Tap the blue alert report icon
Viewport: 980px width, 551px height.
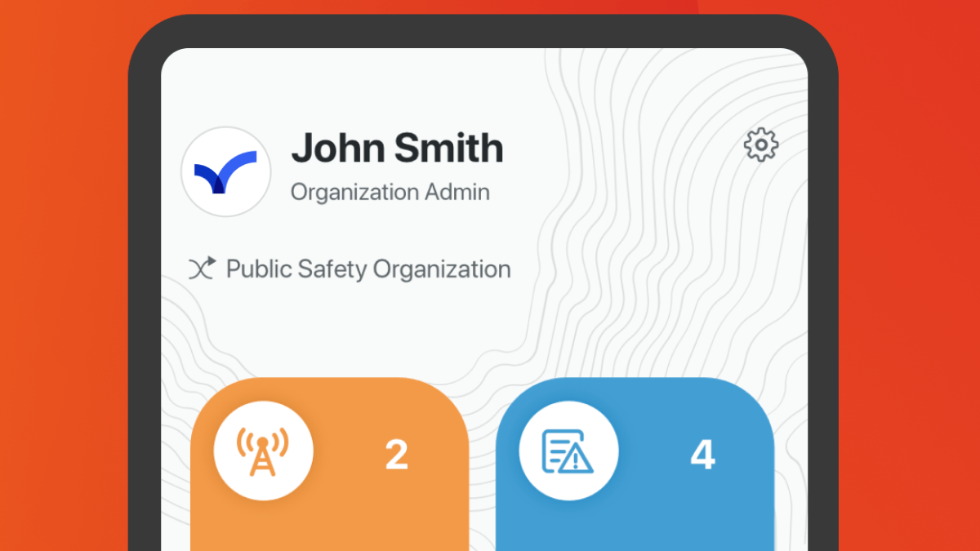tap(568, 451)
